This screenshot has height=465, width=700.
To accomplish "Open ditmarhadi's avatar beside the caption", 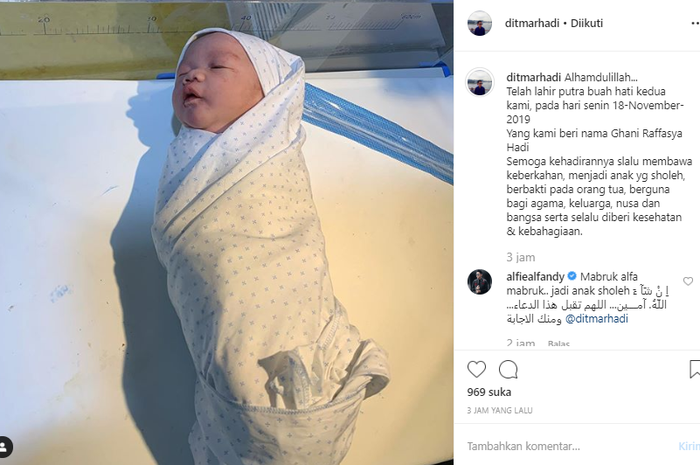I will [x=479, y=83].
